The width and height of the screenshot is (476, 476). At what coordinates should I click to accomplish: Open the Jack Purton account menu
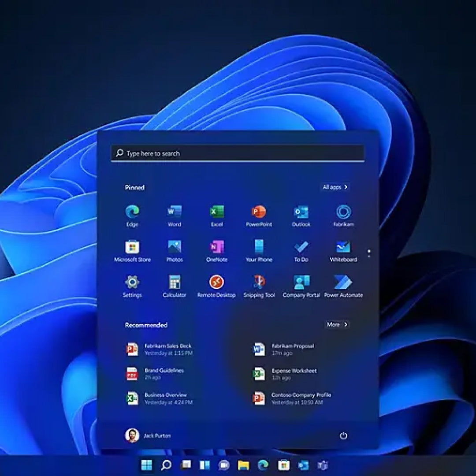pyautogui.click(x=145, y=435)
